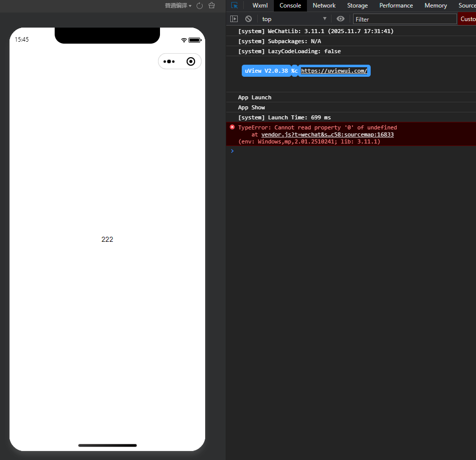
Task: Open the Memory tab
Action: click(435, 6)
